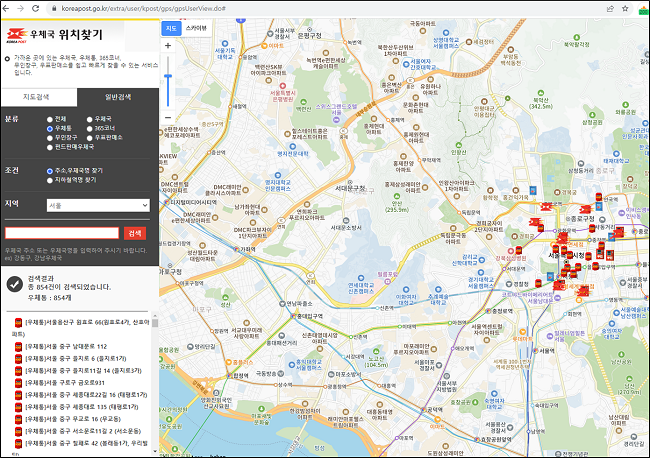Click mailbox icon of 세종대로 135 row
Viewport: 650px width, 458px height.
pos(18,407)
